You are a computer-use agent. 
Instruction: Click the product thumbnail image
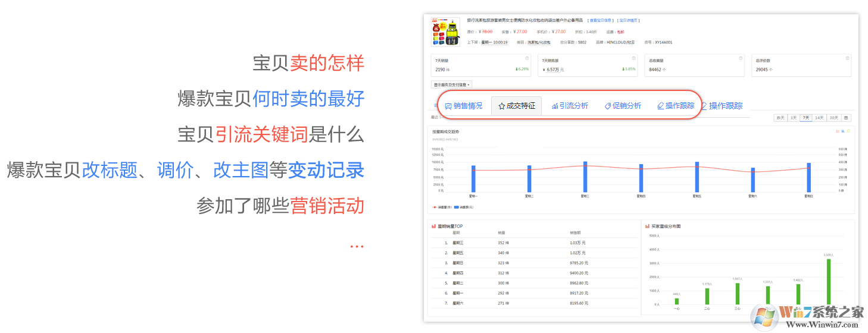[445, 32]
